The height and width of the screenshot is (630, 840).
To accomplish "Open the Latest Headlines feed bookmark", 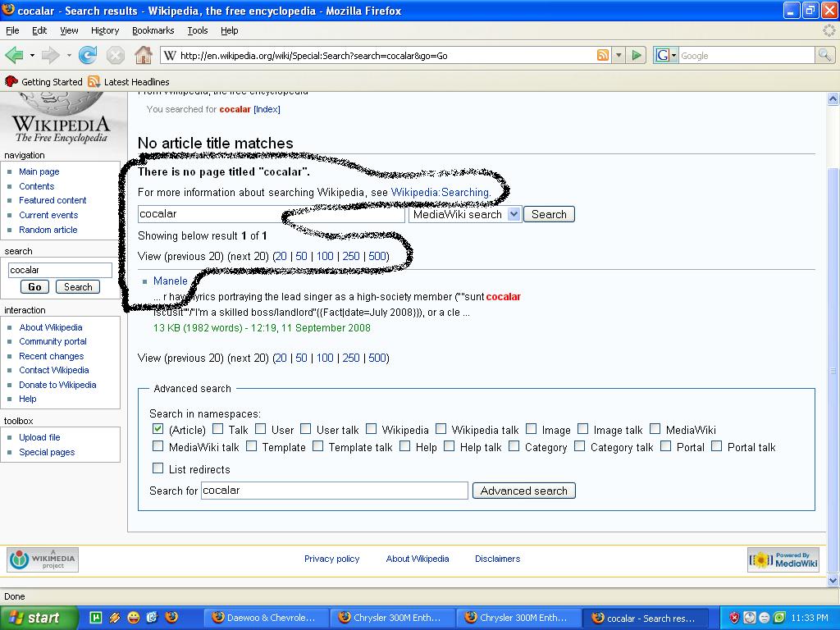I will tap(129, 82).
